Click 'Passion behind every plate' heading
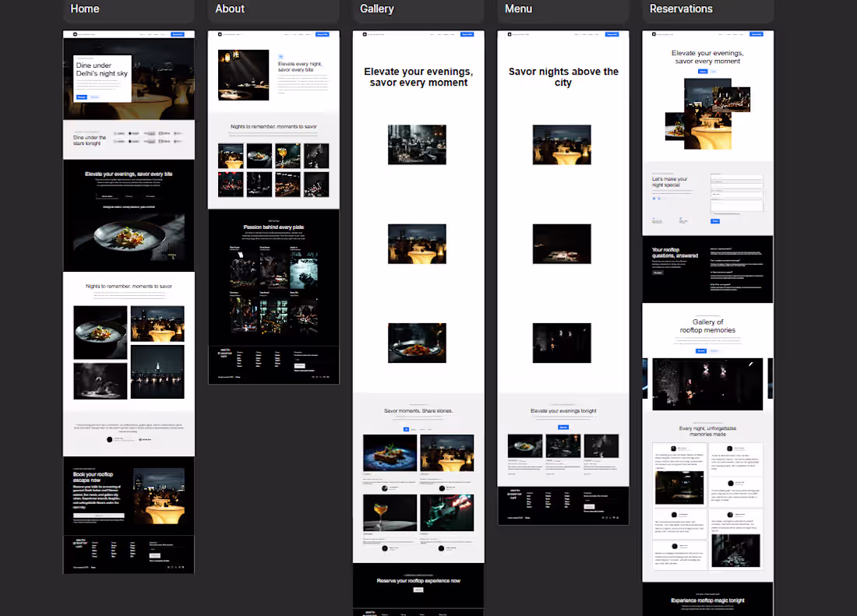This screenshot has height=616, width=857. 273,227
